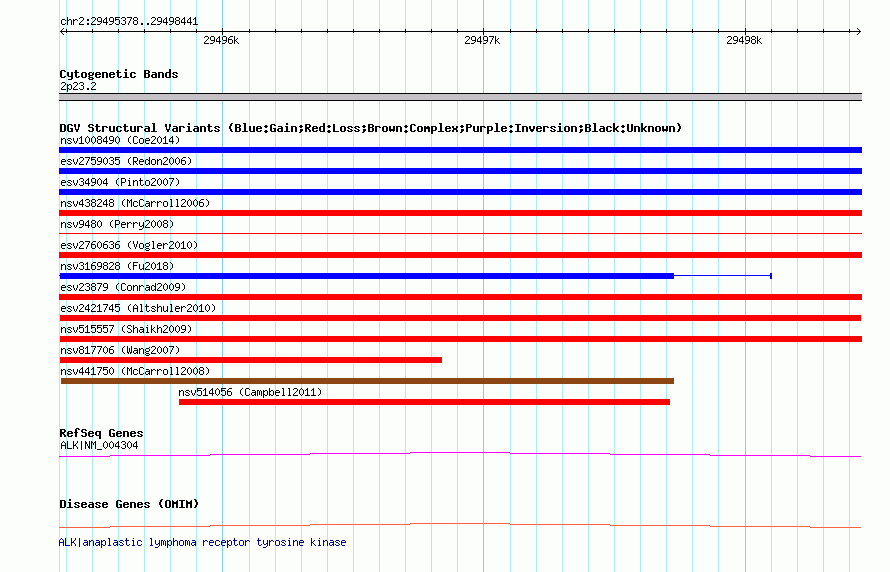Screen dimensions: 890x572
Task: Open variant esv2760636 (Vogler2010) label
Action: [x=129, y=245]
